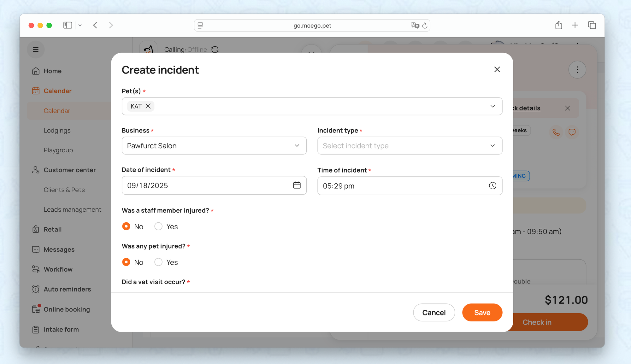Remove the KAT pet tag
This screenshot has width=631, height=364.
pyautogui.click(x=148, y=106)
